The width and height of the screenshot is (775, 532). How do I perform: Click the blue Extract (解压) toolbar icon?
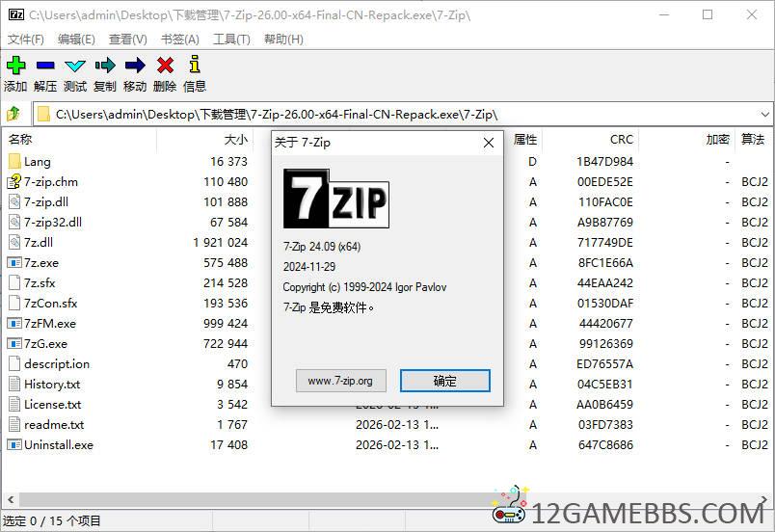pyautogui.click(x=45, y=65)
